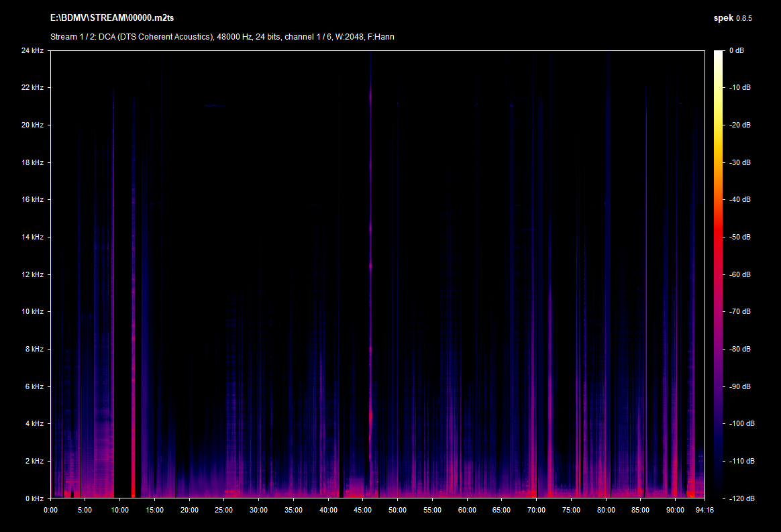Click the 0:00 time axis label
The image size is (781, 532).
pyautogui.click(x=50, y=510)
